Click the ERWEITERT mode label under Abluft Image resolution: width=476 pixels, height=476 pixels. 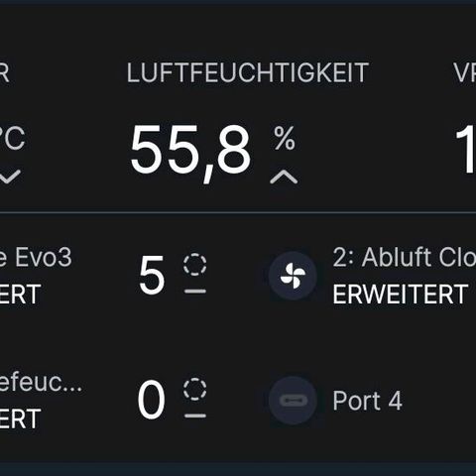pos(400,295)
